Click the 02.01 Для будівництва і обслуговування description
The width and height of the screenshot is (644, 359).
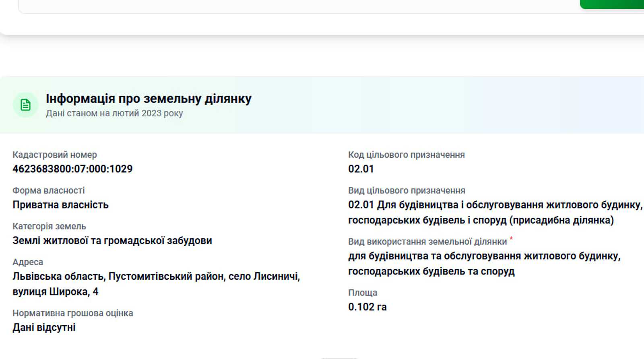pos(495,213)
